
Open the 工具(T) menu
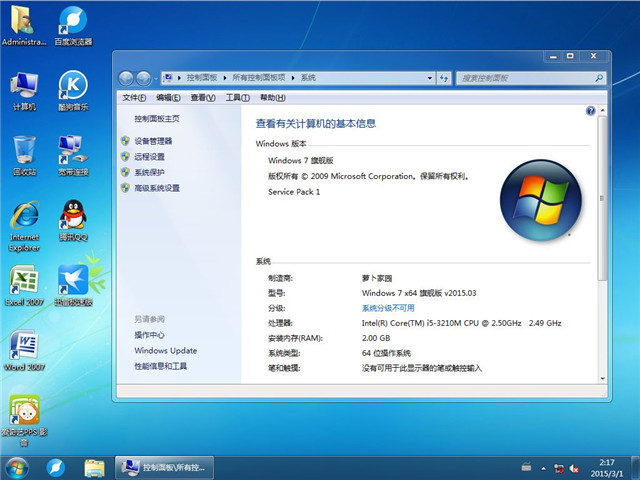coord(238,98)
